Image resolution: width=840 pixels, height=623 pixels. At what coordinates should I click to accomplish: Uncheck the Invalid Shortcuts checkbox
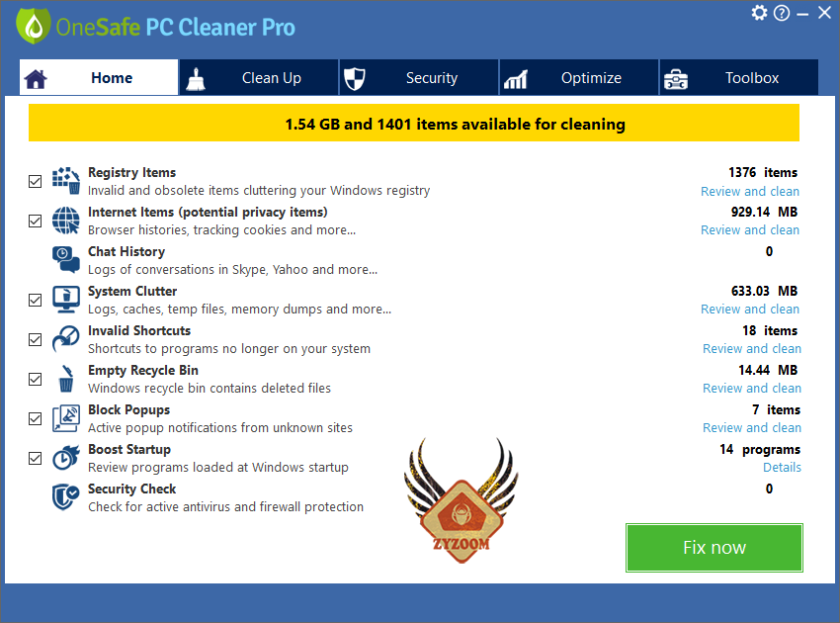35,339
